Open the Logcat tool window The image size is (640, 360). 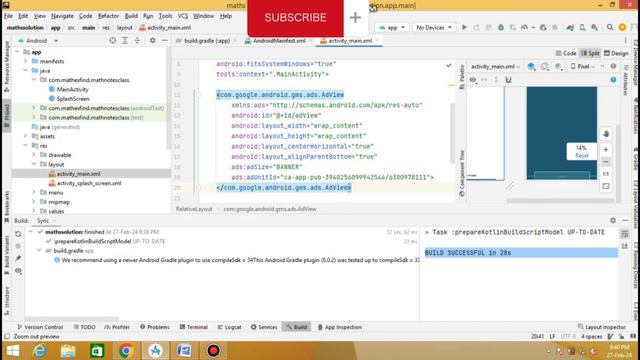(229, 327)
